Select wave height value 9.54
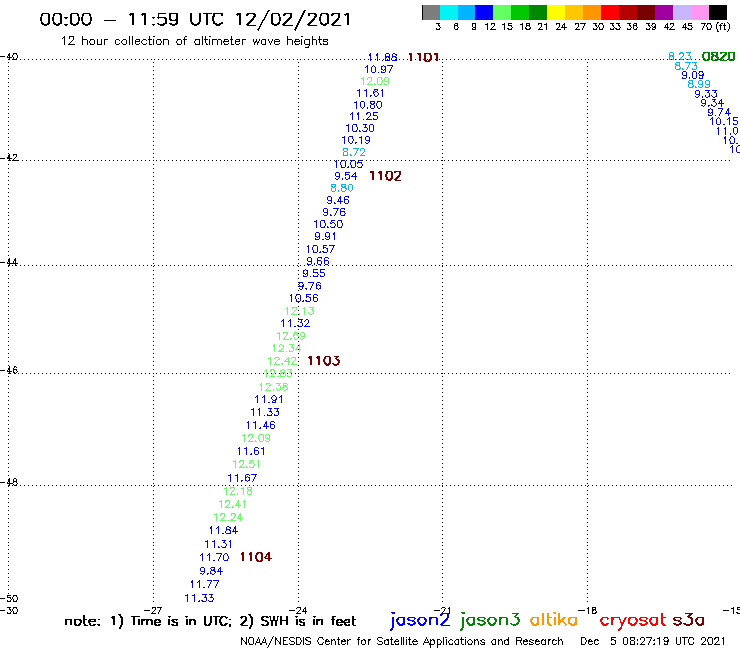 click(346, 176)
